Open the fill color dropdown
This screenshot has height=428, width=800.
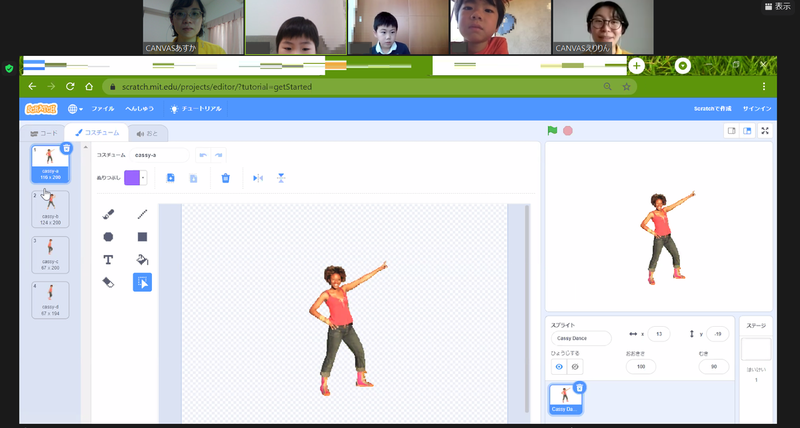pyautogui.click(x=144, y=178)
